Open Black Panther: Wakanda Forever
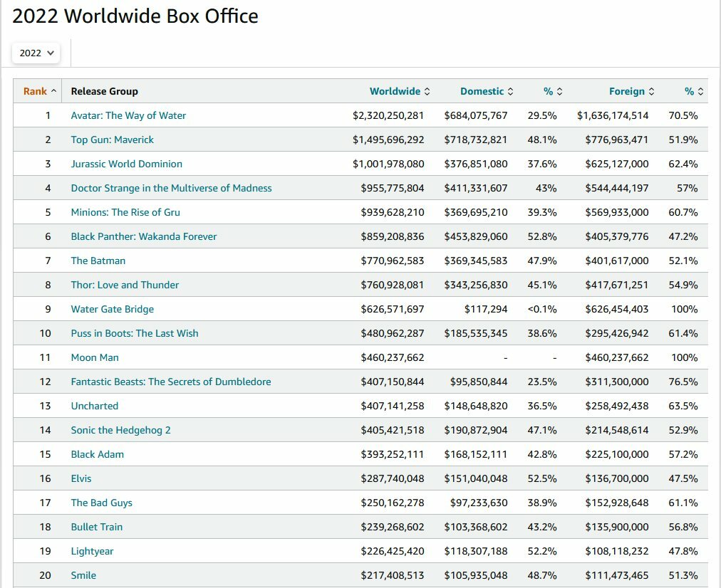 click(143, 236)
